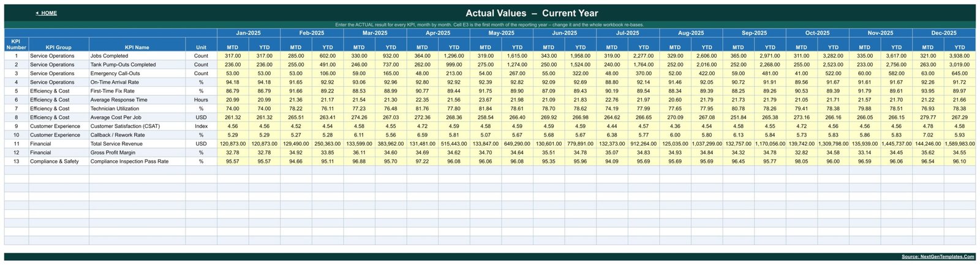980x265 pixels.
Task: Click Customer Satisfaction Dec MTD value 4.78
Action: pyautogui.click(x=928, y=126)
